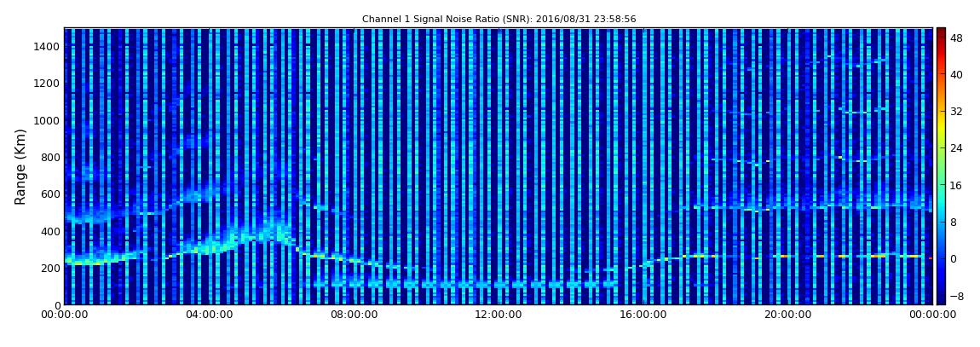Screen dimensions: 980x347
Task: Click the 600 tick on the range axis
Action: [x=49, y=194]
